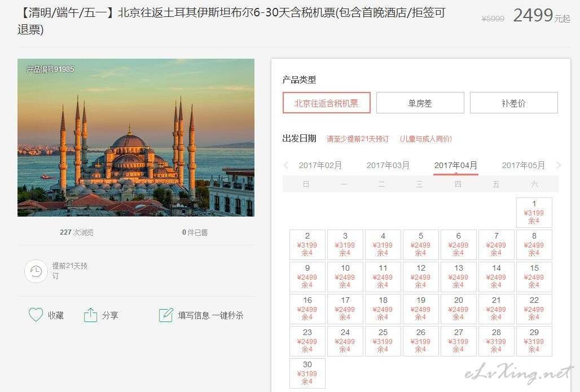
Task: Click 产品编号91985 label on photo
Action: pos(50,69)
